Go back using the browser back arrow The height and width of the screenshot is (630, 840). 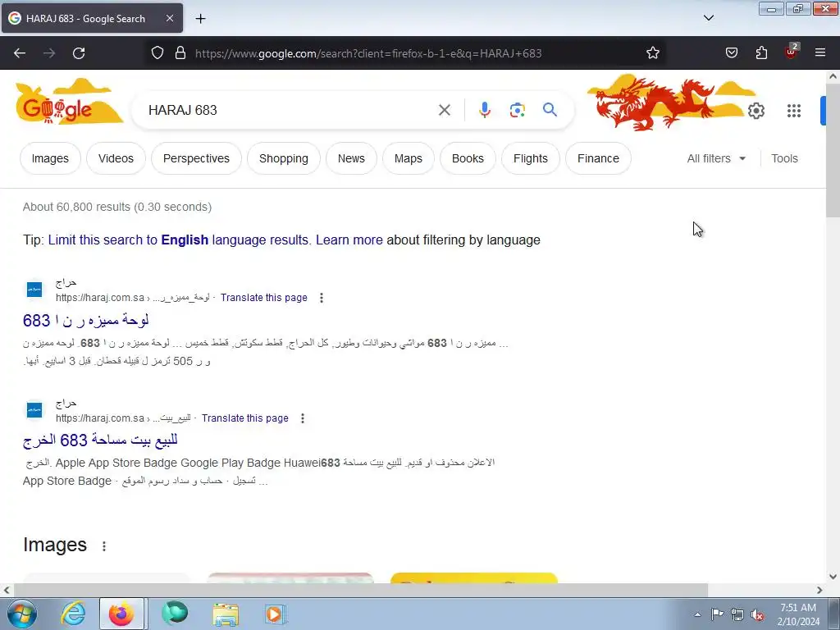[20, 53]
